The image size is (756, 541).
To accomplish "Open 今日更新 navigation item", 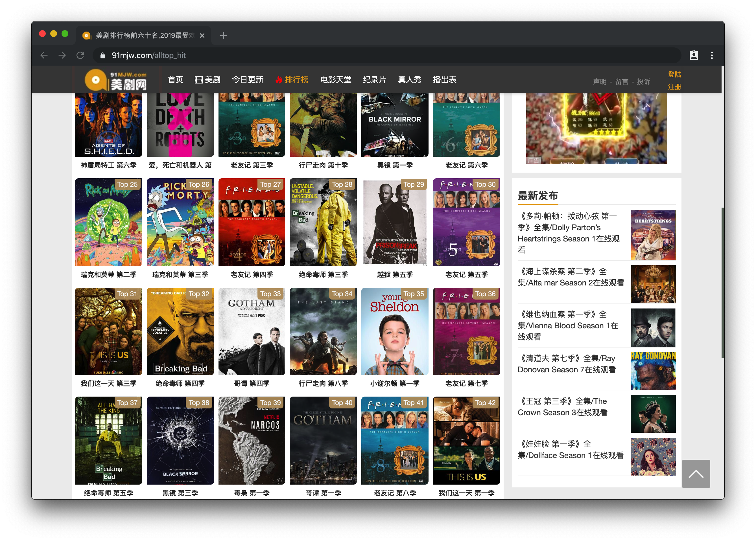I will [x=248, y=80].
